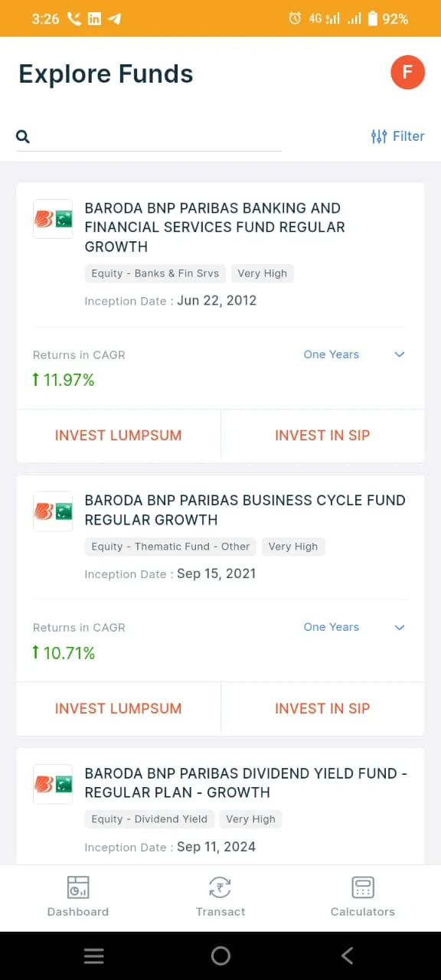Tap the alarm clock icon in status bar
This screenshot has width=441, height=980.
point(295,18)
